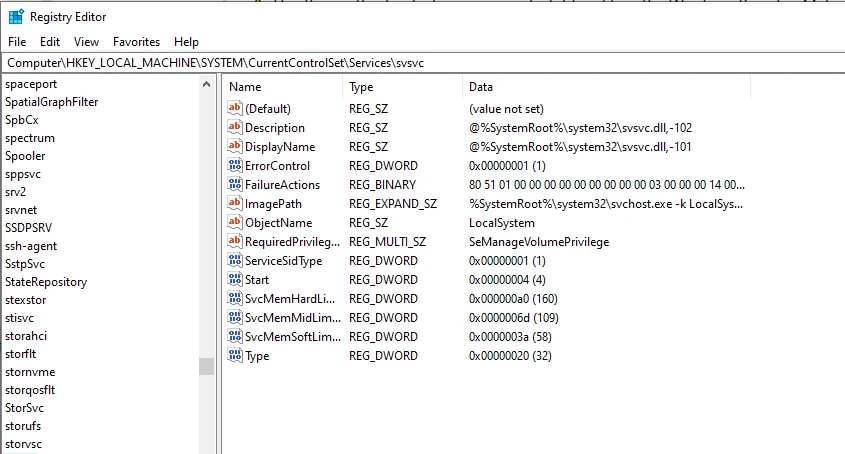Select the spaceport key in tree
Viewport: 845px width, 454px height.
click(31, 84)
